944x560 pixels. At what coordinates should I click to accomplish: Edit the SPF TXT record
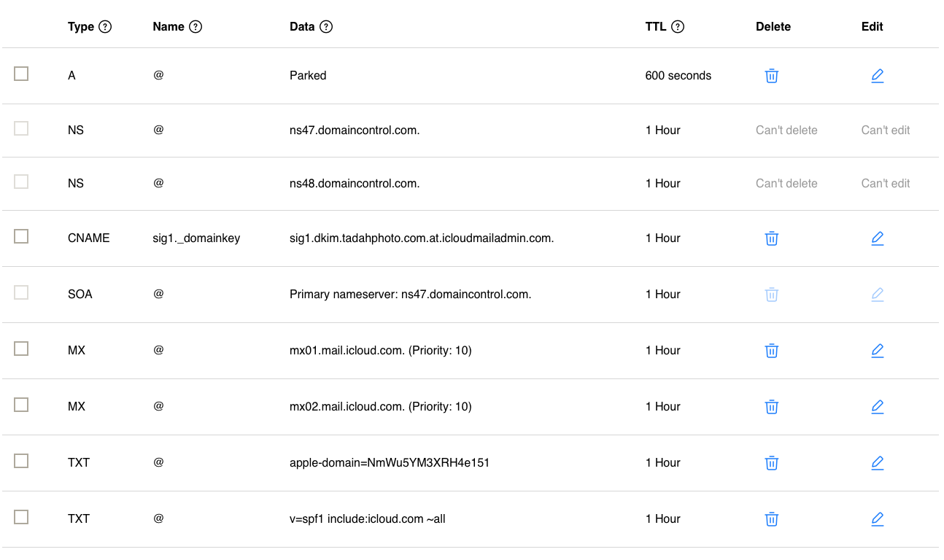click(x=877, y=519)
